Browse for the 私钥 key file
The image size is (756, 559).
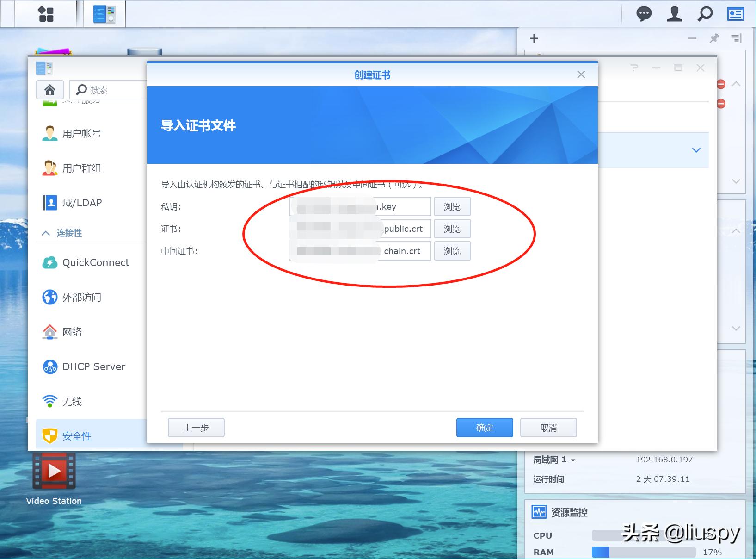point(452,206)
